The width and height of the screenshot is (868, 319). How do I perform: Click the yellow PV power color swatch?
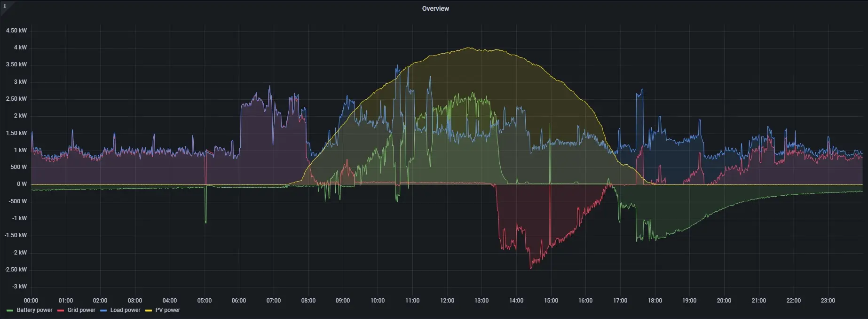point(149,311)
